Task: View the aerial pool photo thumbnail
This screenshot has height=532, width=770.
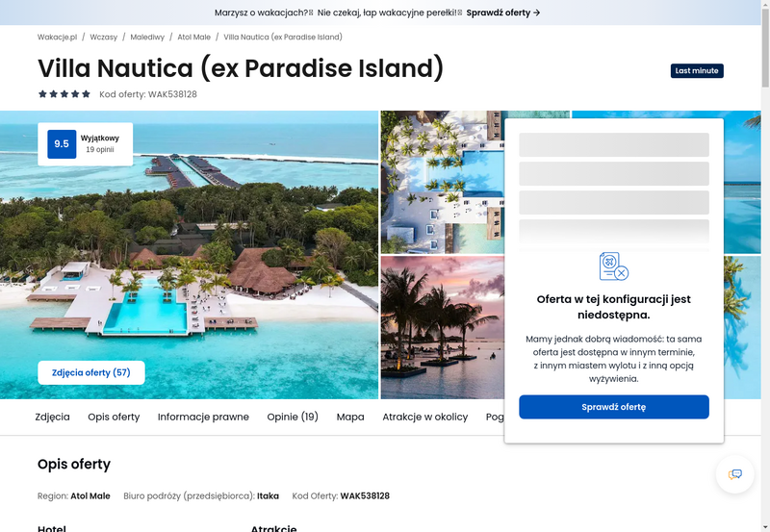Action: coord(443,182)
